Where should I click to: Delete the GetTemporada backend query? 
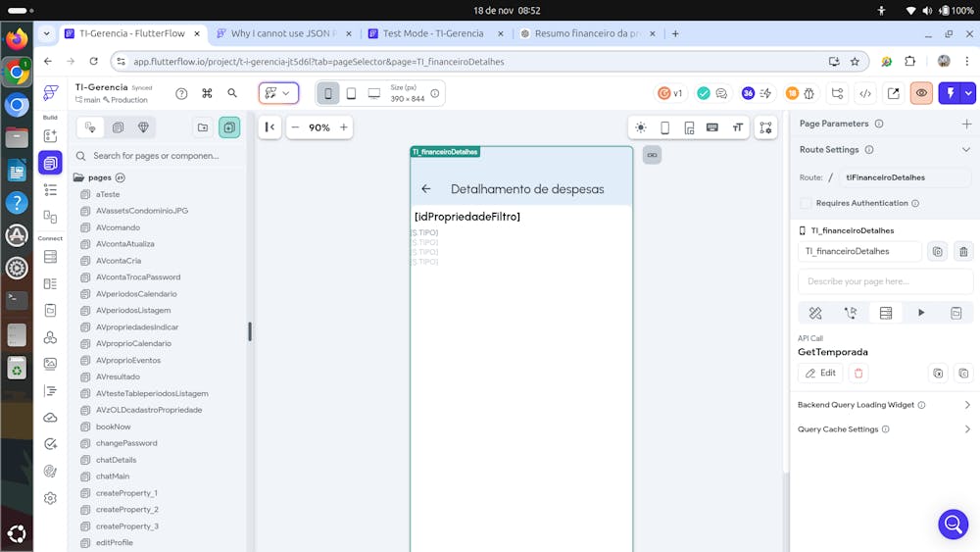click(x=858, y=374)
